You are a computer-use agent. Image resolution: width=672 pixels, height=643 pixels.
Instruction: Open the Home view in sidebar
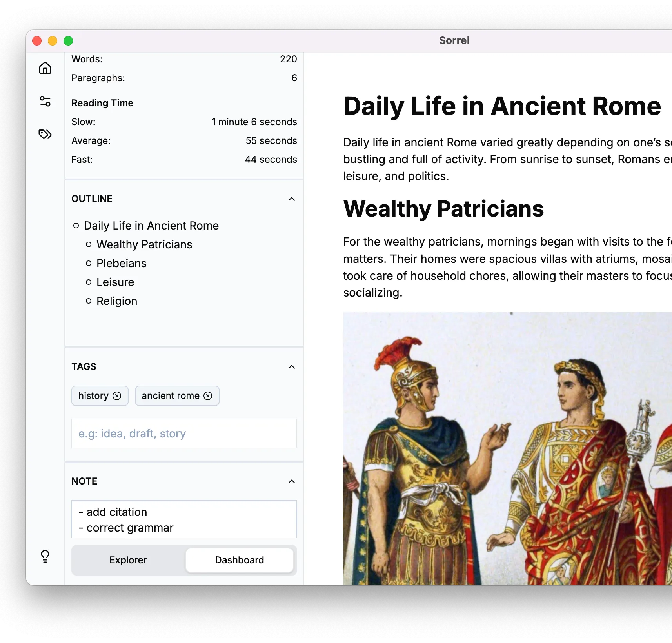[45, 68]
